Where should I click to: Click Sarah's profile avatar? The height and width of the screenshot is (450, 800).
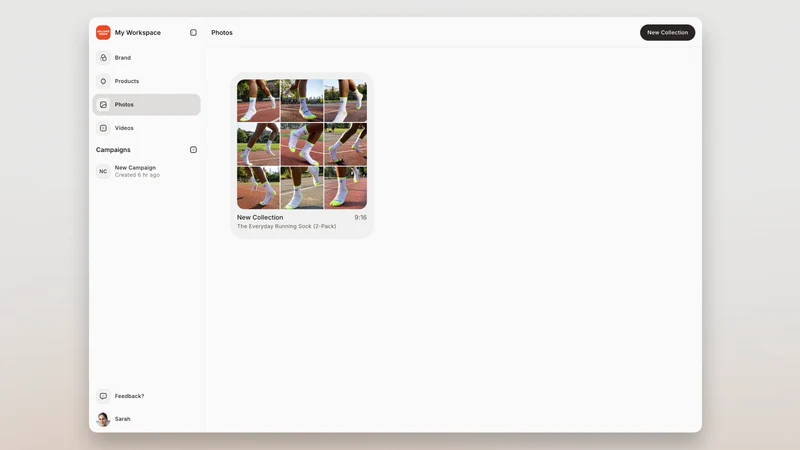point(103,419)
